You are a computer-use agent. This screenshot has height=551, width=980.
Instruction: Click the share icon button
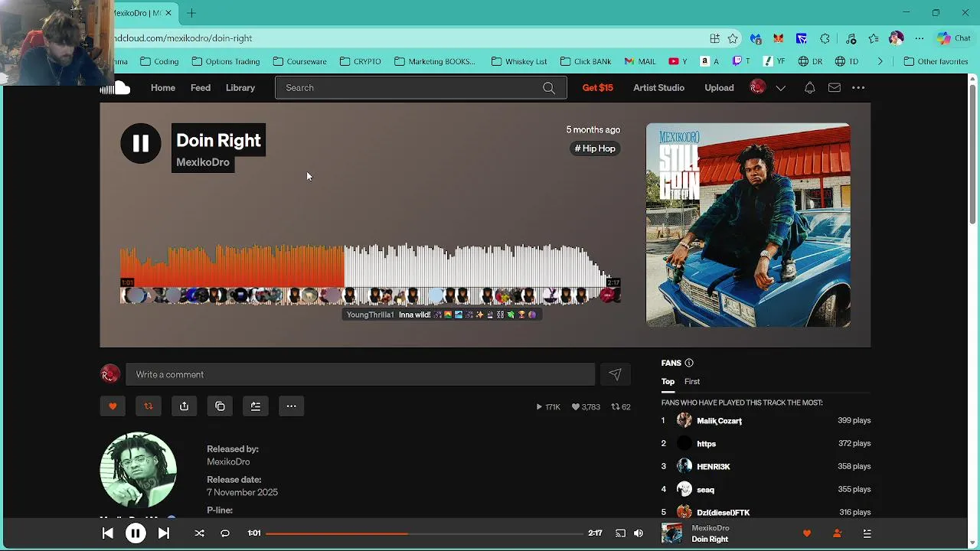pos(184,406)
